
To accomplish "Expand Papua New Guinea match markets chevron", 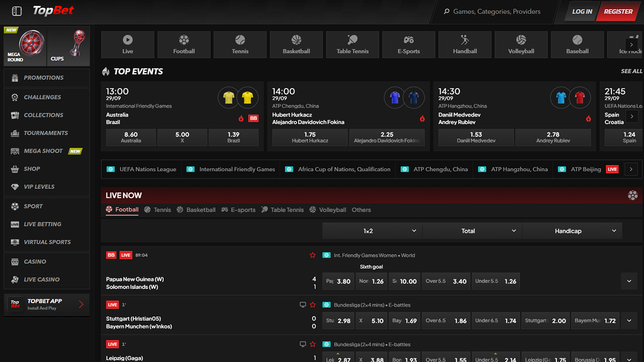I will [629, 281].
